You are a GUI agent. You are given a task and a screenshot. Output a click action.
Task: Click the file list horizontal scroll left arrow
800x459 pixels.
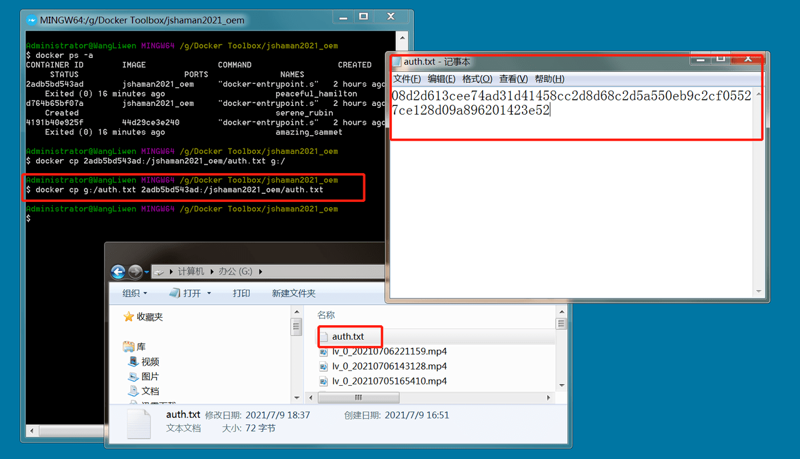pos(312,397)
